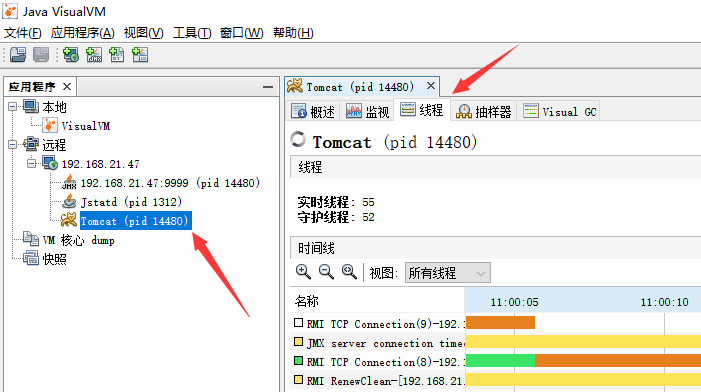Click the Load snapshot toolbar icon

point(18,55)
